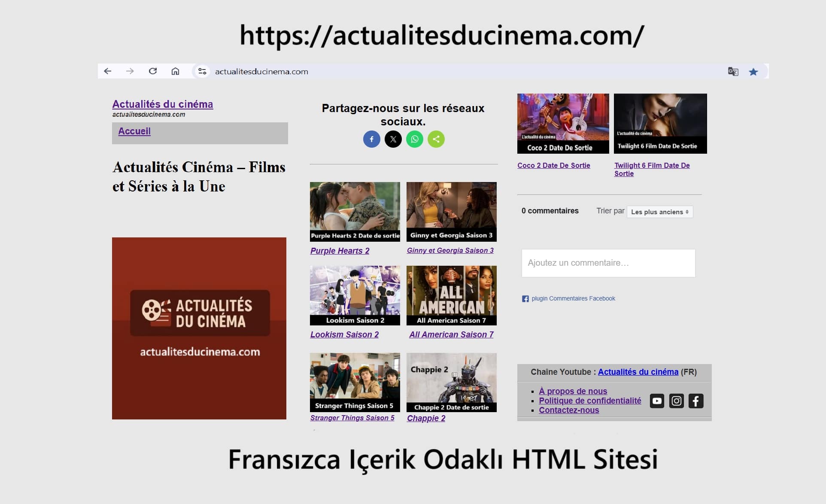The image size is (826, 504).
Task: Change comment sorting from Les plus anciens
Action: 659,212
